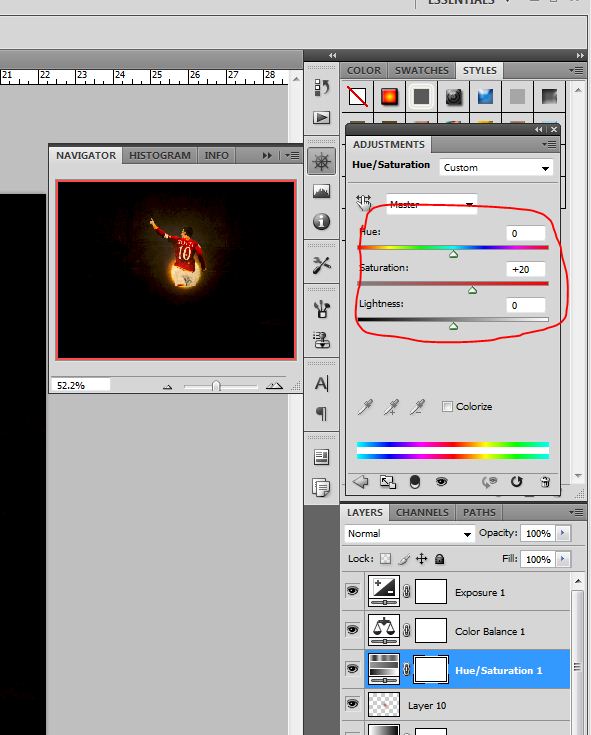The height and width of the screenshot is (735, 591).
Task: Click the navigator zoom percentage field
Action: [80, 385]
